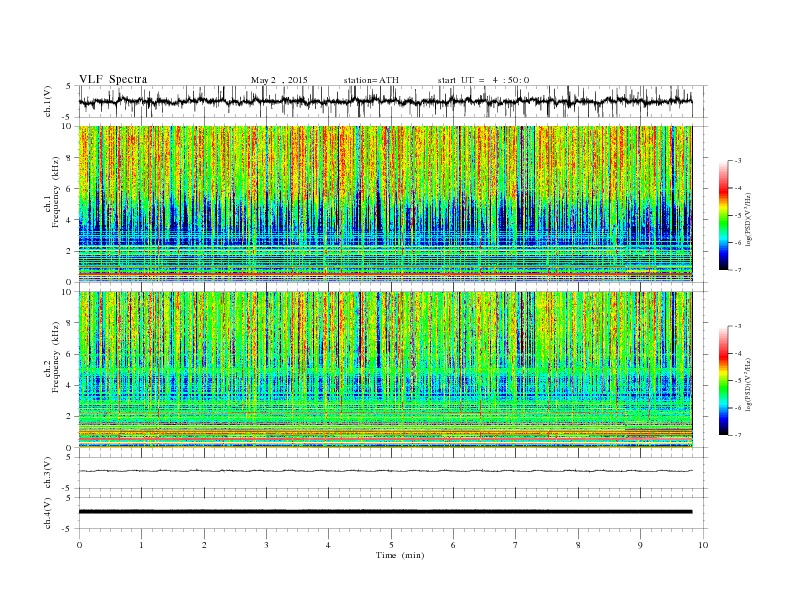
Task: Click the "8" kHz tick of ch.2 spectrogram
Action: click(x=70, y=323)
